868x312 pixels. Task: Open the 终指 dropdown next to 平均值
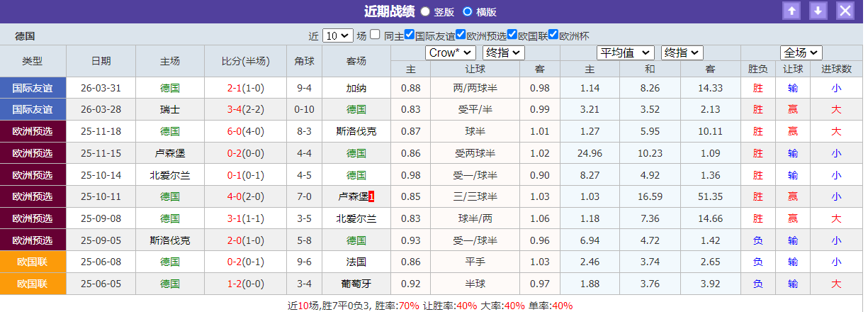click(x=682, y=52)
